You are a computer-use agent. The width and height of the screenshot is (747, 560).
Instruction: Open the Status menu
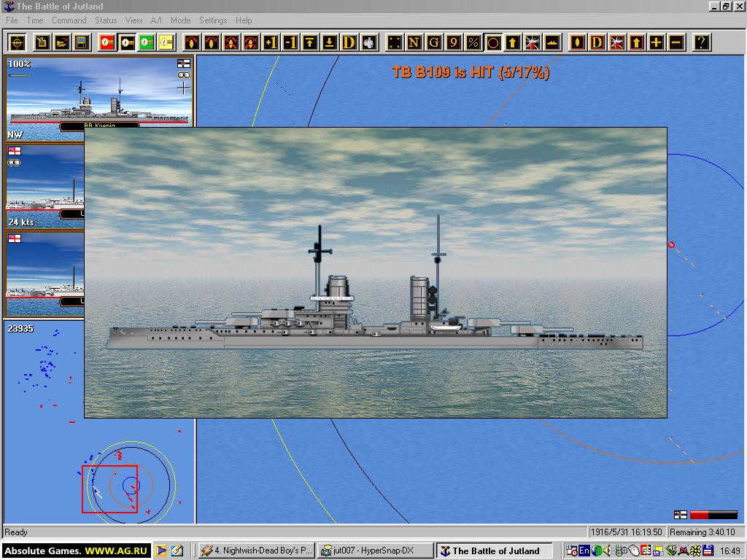click(x=106, y=20)
